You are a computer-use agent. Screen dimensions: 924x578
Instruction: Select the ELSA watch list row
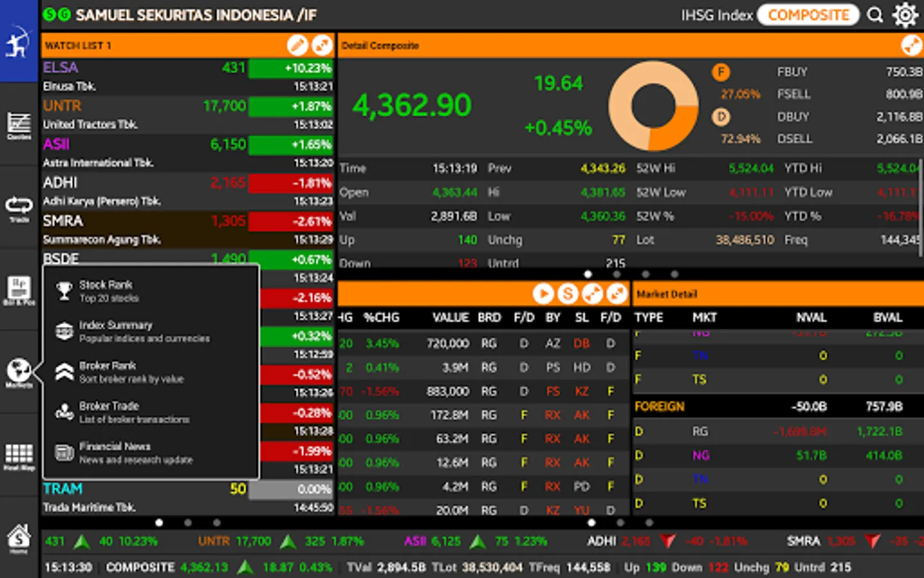tap(188, 76)
